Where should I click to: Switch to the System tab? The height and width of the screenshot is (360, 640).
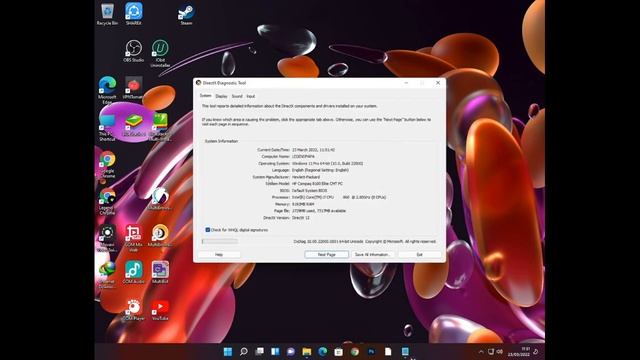[x=205, y=96]
